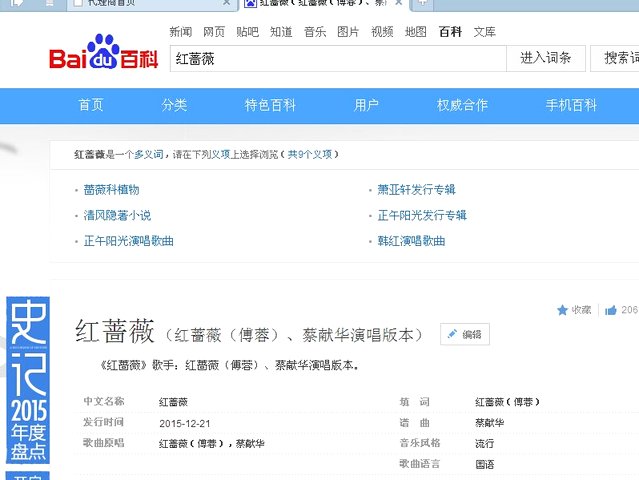
Task: Click the thumbs-up like icon
Action: point(610,310)
